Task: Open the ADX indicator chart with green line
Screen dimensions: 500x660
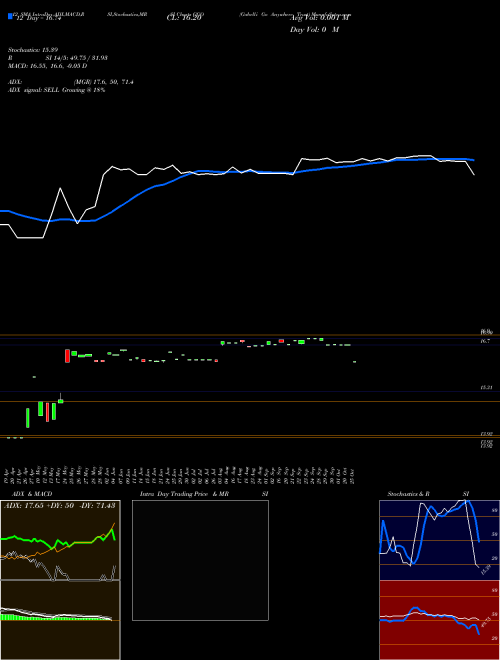Action: pos(60,540)
